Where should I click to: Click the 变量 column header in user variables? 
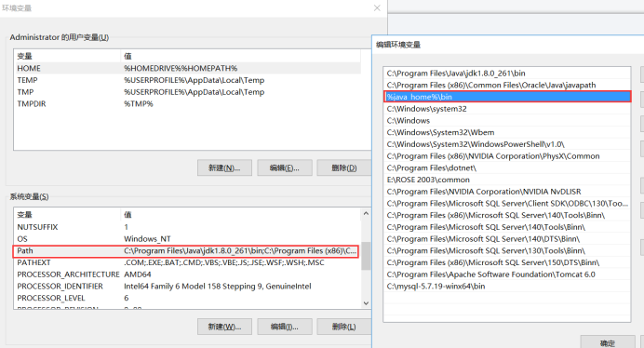67,56
